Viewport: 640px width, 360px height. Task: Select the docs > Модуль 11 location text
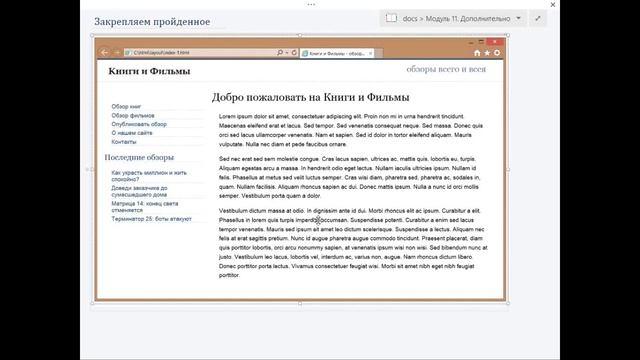456,18
